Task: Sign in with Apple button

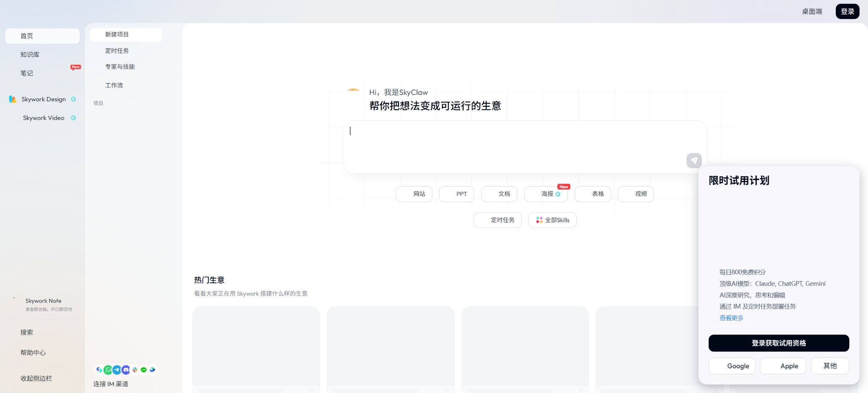Action: 783,366
